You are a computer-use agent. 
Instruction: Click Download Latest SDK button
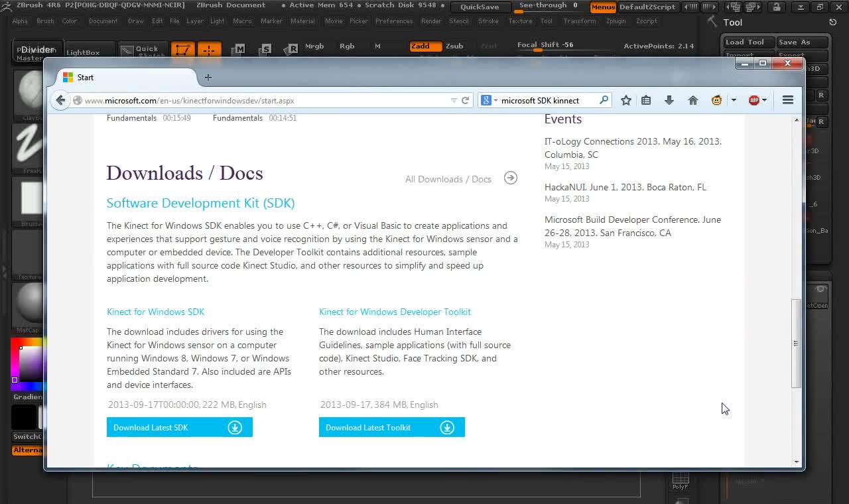click(x=180, y=427)
